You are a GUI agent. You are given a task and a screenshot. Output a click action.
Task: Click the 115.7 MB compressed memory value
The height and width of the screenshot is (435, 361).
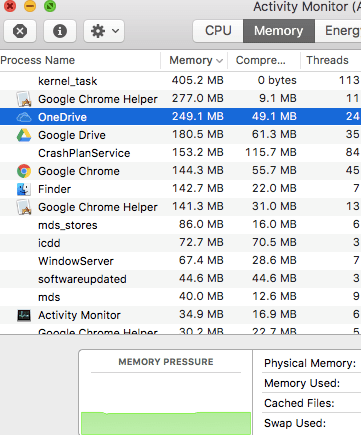[x=271, y=152]
